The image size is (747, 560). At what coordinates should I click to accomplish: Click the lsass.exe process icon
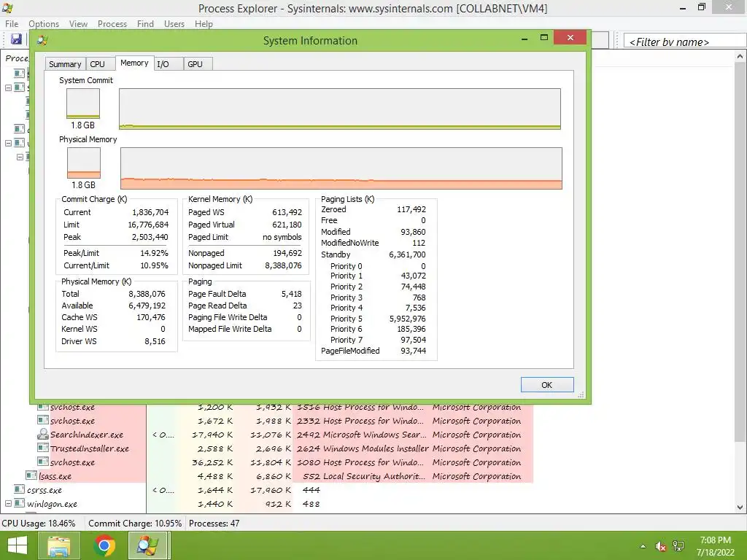[31, 475]
